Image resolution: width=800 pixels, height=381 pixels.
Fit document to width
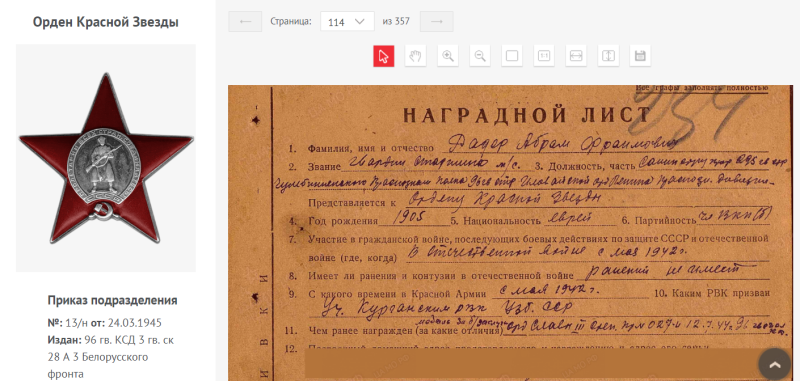576,56
